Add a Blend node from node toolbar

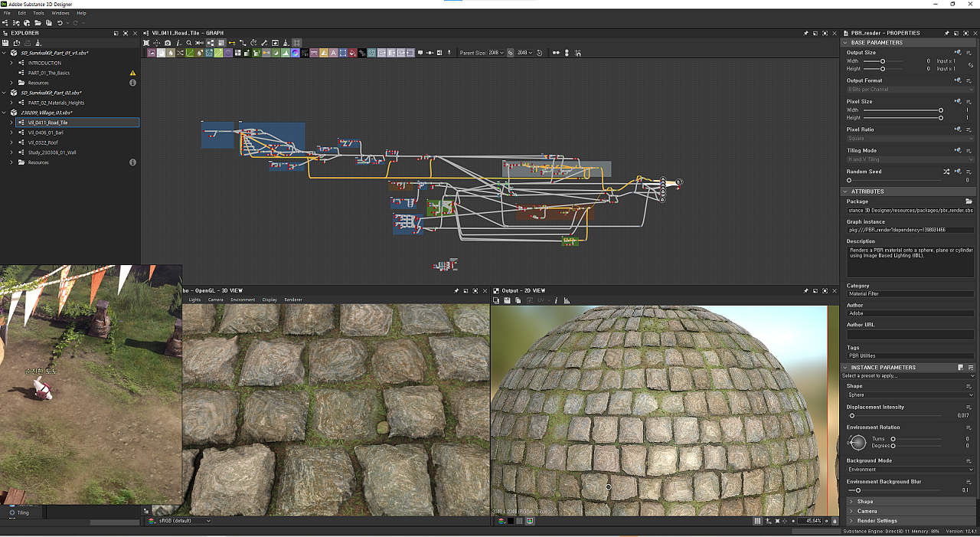[x=161, y=53]
